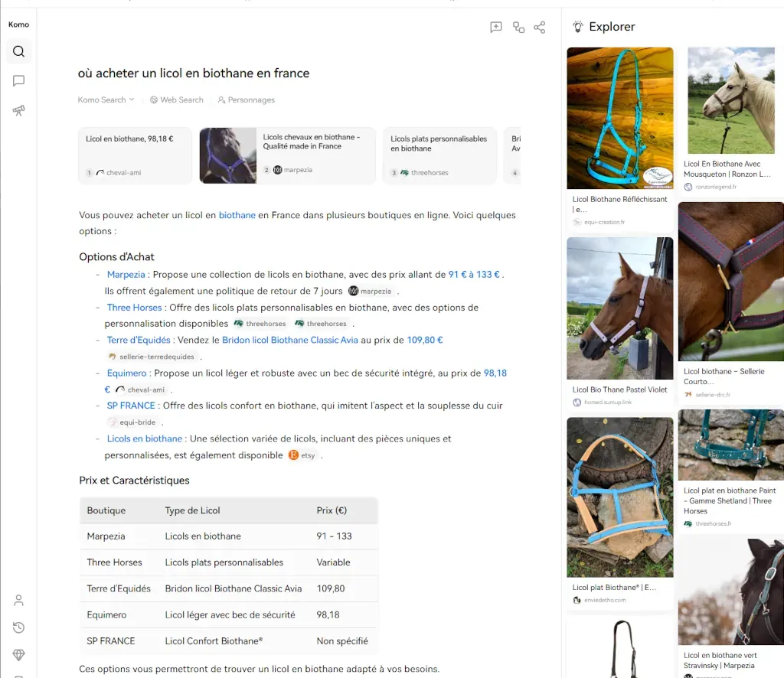Viewport: 784px width, 678px height.
Task: Click the share icon in the top toolbar
Action: click(540, 27)
